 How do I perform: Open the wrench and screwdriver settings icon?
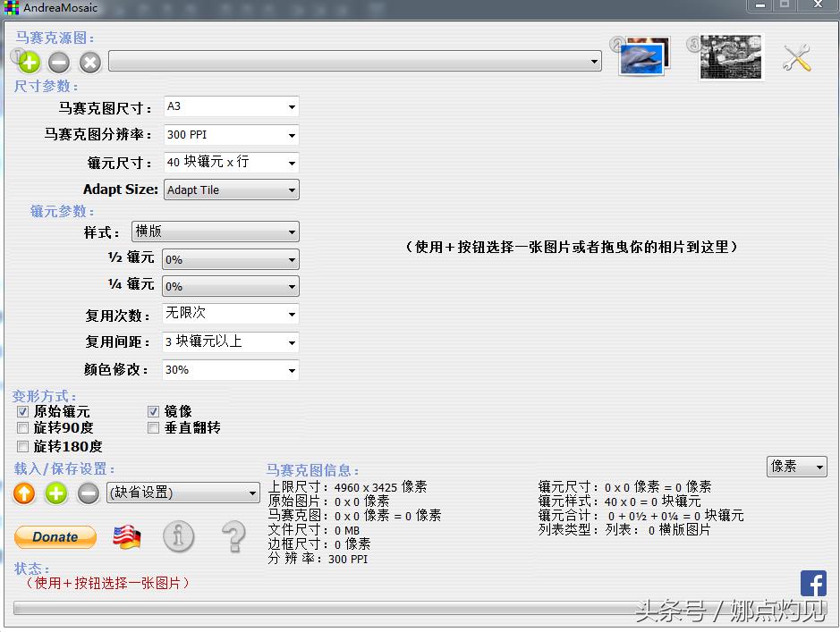click(796, 58)
